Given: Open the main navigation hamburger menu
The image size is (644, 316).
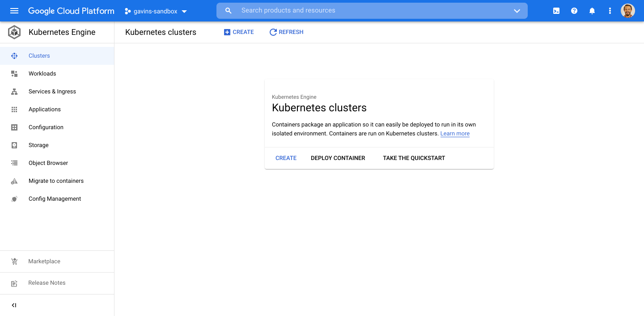Looking at the screenshot, I should [14, 11].
